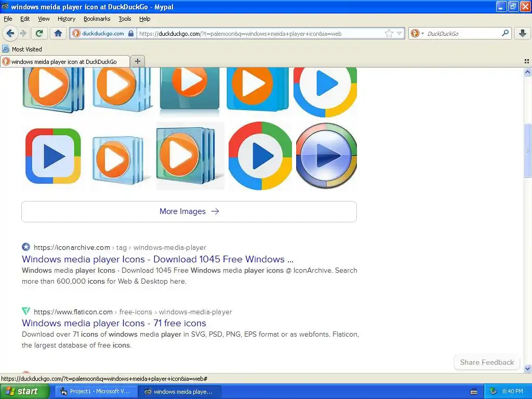Open the History menu
532x399 pixels.
point(66,19)
